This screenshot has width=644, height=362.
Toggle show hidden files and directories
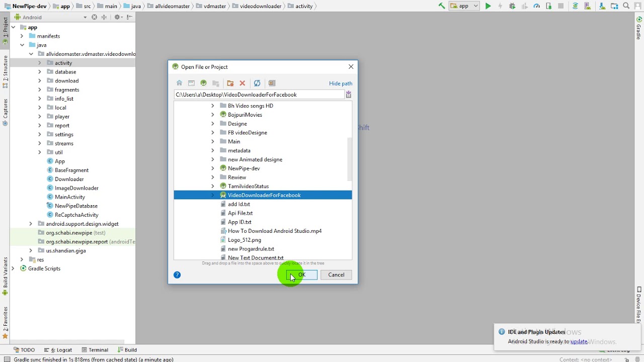coord(272,83)
